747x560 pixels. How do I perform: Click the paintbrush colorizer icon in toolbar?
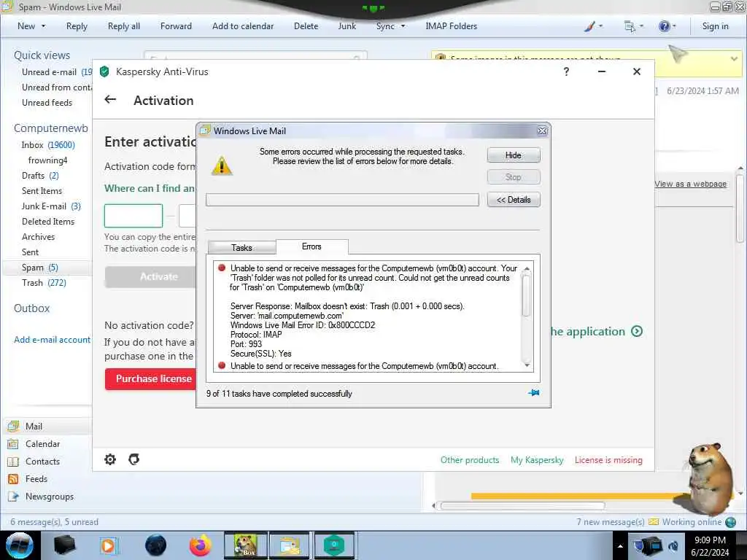point(589,26)
